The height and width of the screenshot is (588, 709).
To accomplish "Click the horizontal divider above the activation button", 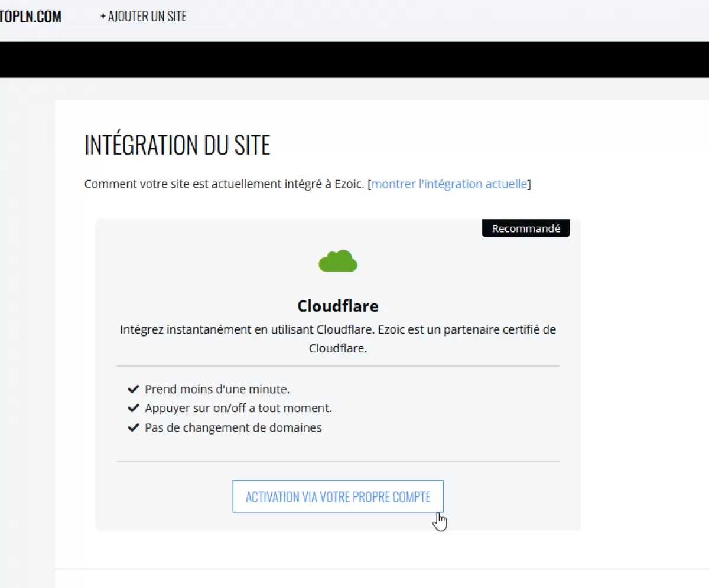I will coord(338,462).
